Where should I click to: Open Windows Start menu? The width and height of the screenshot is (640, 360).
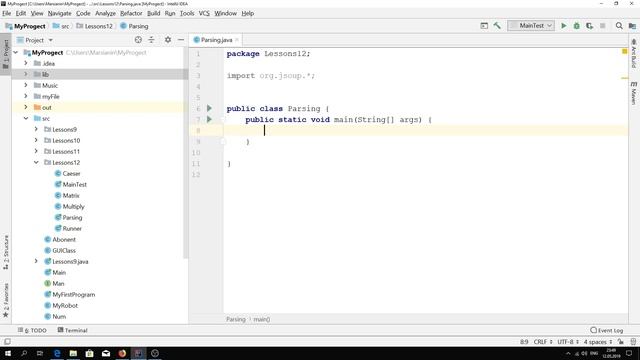pos(8,353)
